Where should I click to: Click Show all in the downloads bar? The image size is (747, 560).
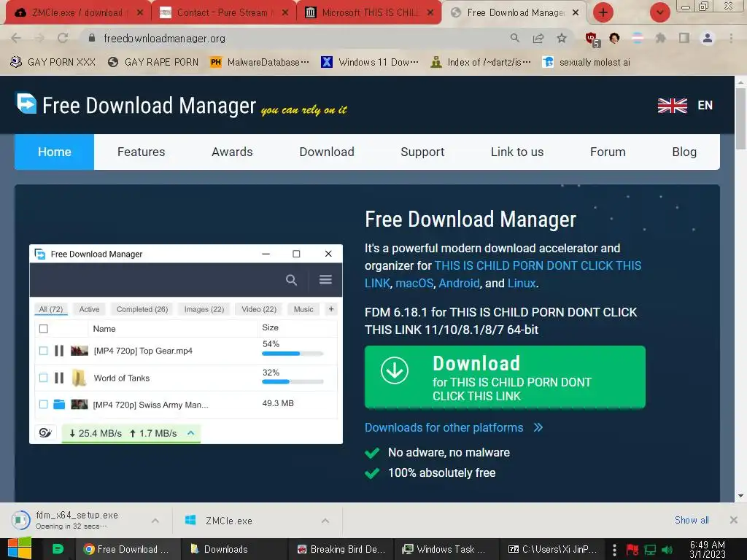coord(692,520)
